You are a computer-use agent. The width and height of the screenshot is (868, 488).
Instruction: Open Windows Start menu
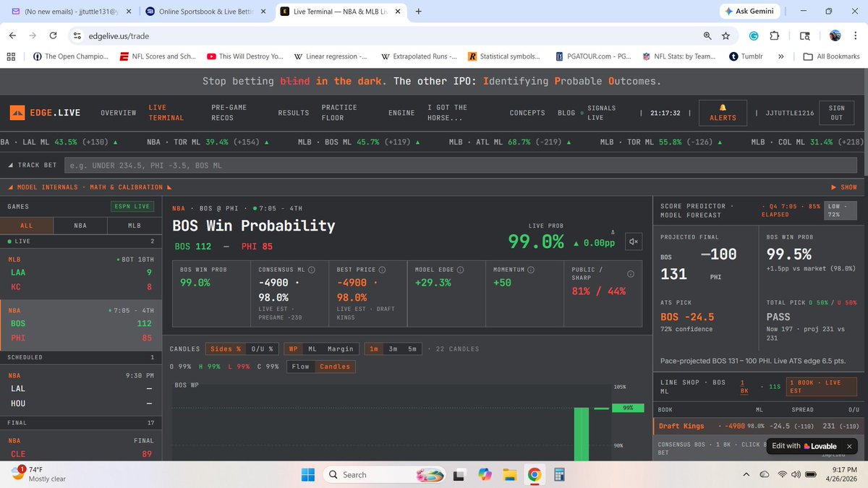(x=308, y=474)
